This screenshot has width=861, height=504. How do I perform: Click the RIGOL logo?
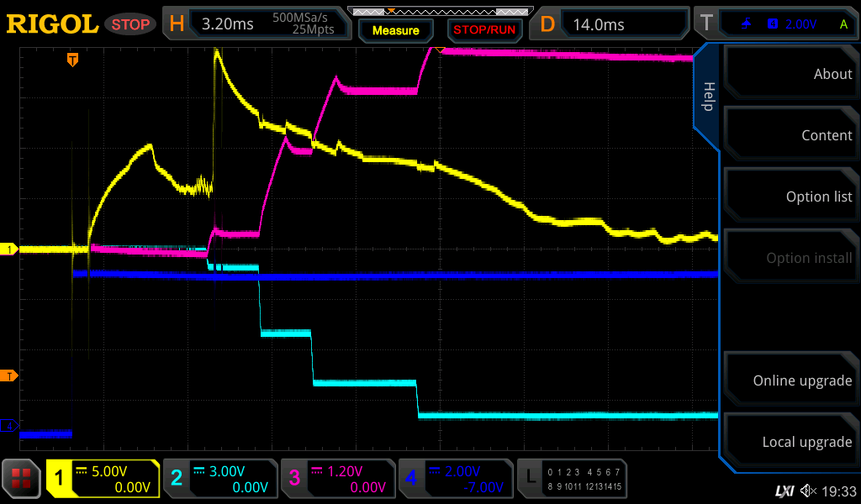pyautogui.click(x=52, y=24)
